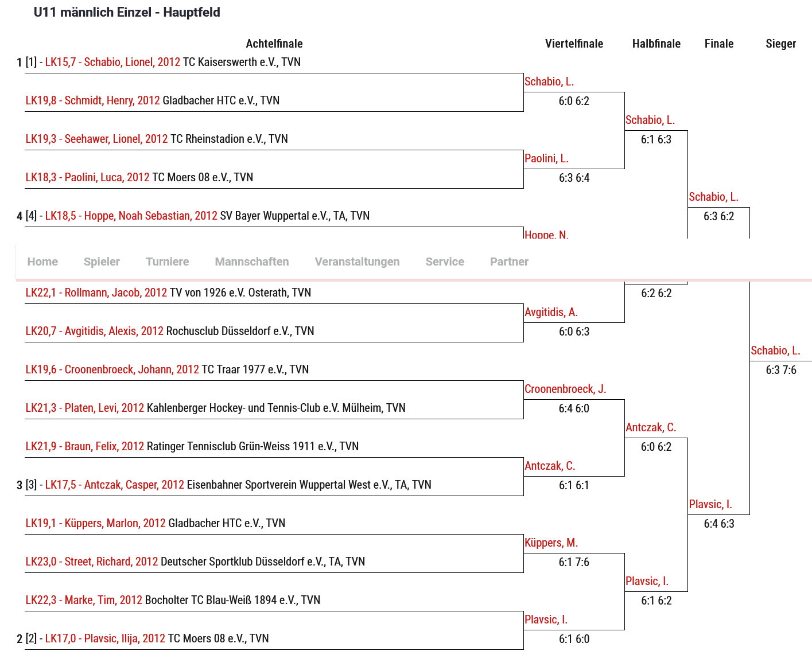
Task: Open Avgitidis, Alexis player profile
Action: point(94,331)
